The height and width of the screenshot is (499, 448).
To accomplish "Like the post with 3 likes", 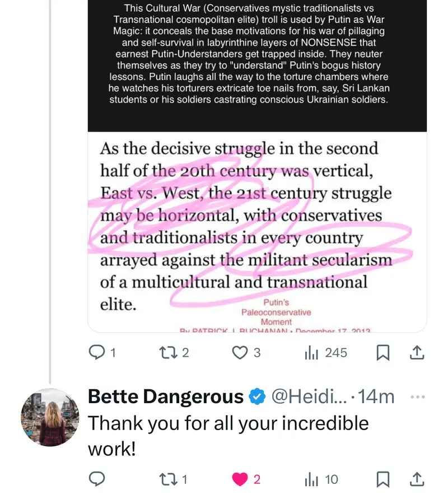I will (x=240, y=353).
